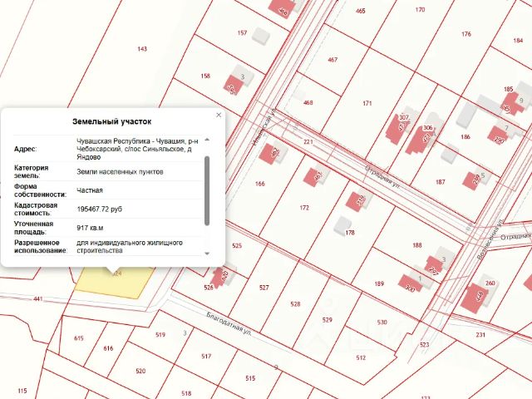
Task: Select land parcel 171 on map
Action: [x=367, y=103]
